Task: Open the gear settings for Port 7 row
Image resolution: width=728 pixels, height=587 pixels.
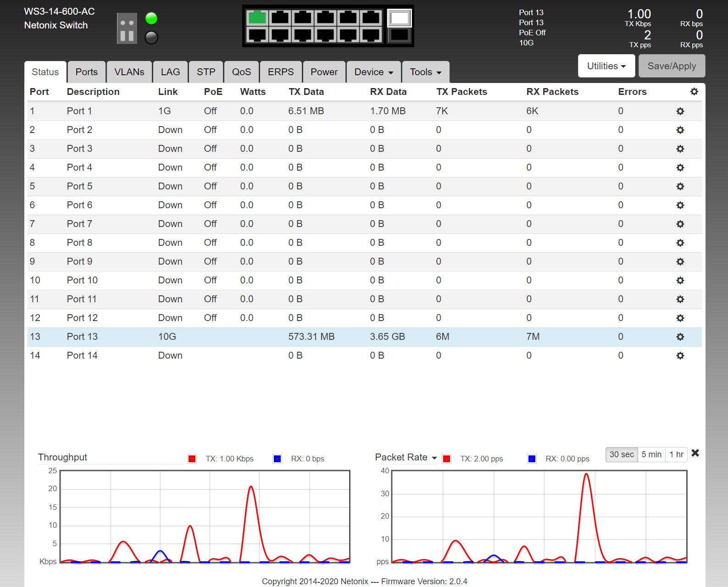Action: [680, 224]
